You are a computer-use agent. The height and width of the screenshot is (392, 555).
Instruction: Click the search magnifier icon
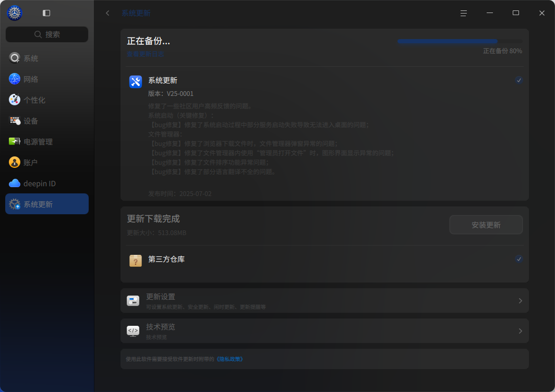coord(38,34)
